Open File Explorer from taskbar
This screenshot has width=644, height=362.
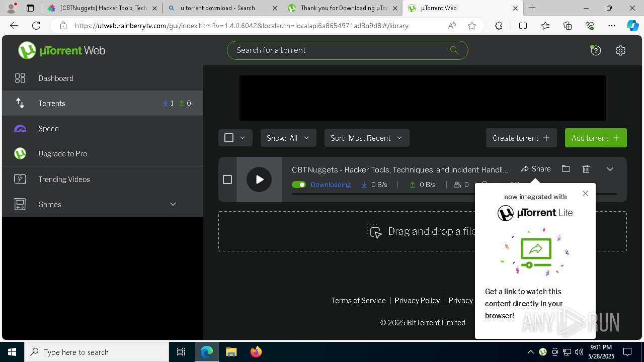tap(231, 352)
